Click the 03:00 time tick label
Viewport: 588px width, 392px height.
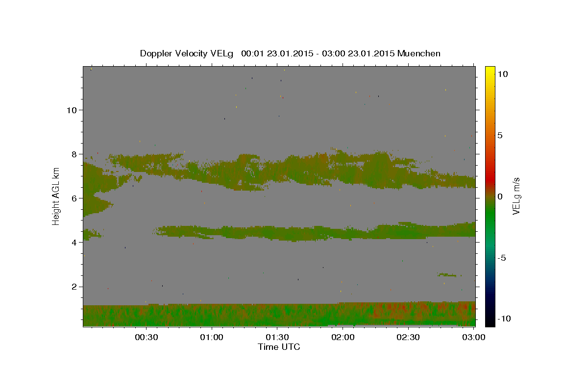[x=474, y=338]
